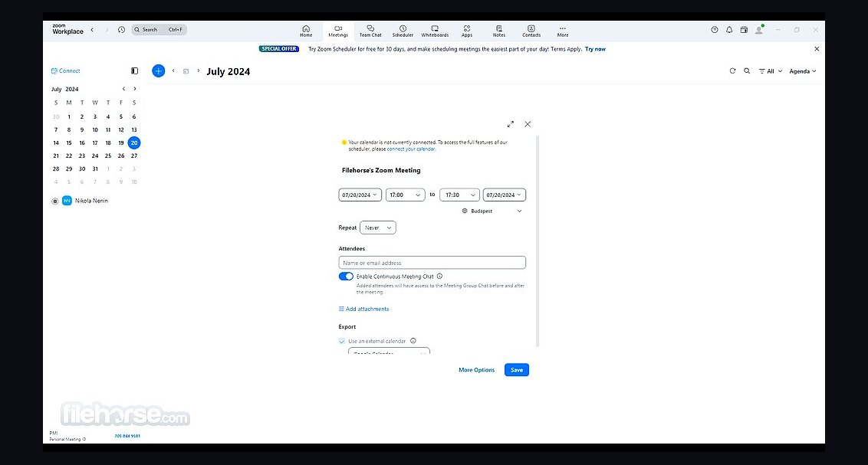Click the history clock icon near search
This screenshot has width=868, height=465.
tap(121, 30)
